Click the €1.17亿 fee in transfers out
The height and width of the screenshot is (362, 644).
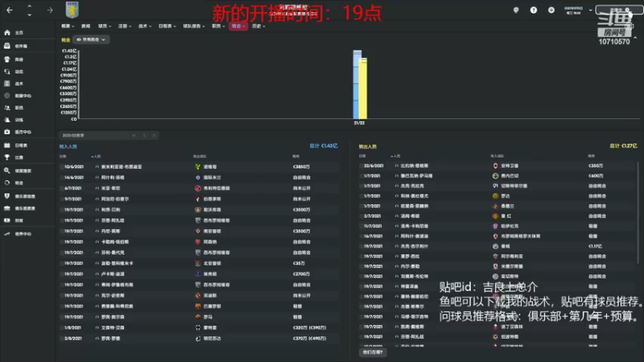pos(595,246)
